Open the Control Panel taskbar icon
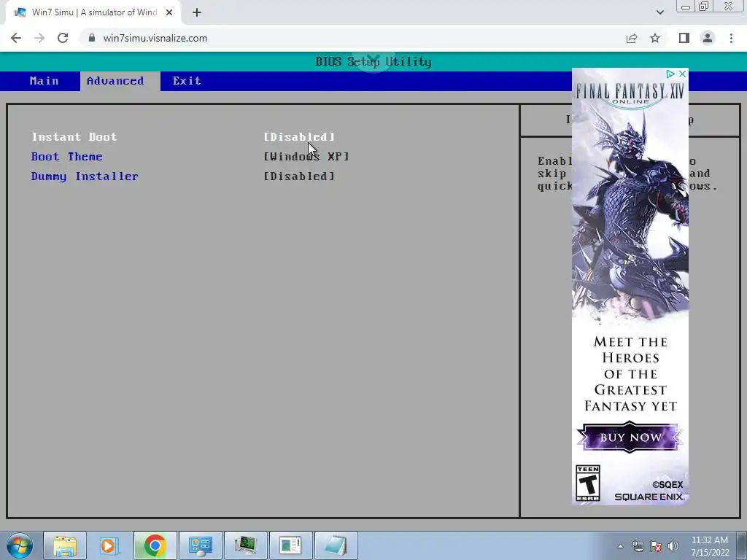This screenshot has width=747, height=560. point(200,545)
